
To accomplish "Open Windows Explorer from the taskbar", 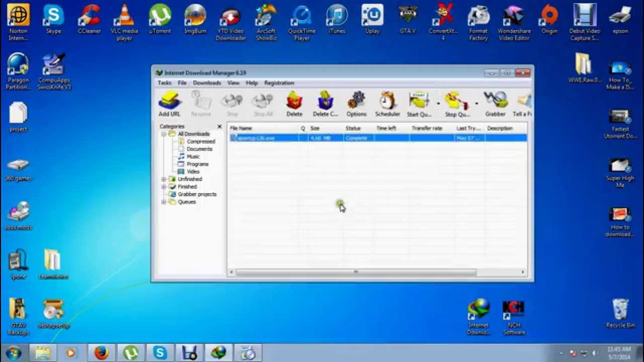I will click(x=43, y=353).
